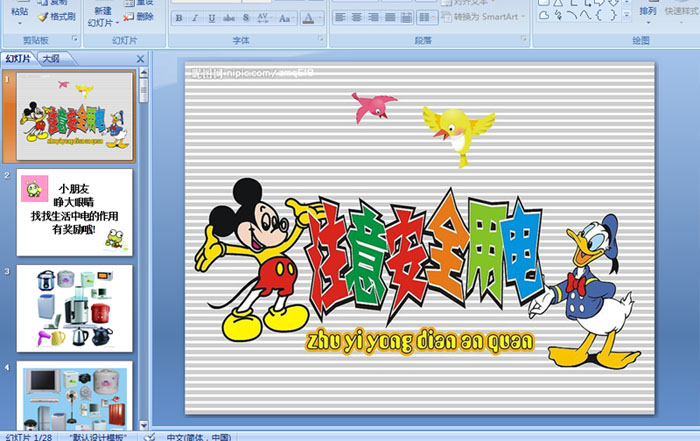
Task: Switch to the Outline (大纲) pane tab
Action: pos(51,58)
